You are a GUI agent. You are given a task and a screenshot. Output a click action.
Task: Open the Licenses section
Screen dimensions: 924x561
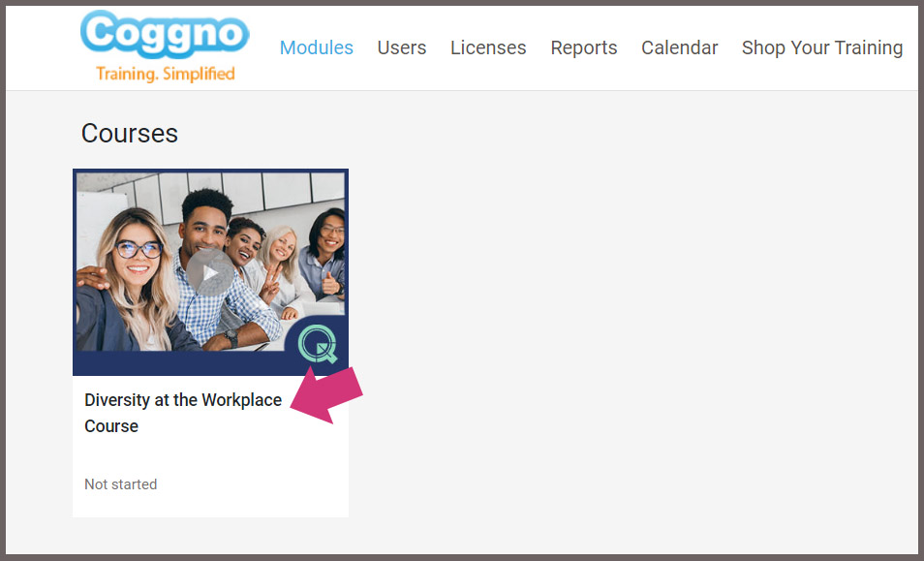(488, 47)
